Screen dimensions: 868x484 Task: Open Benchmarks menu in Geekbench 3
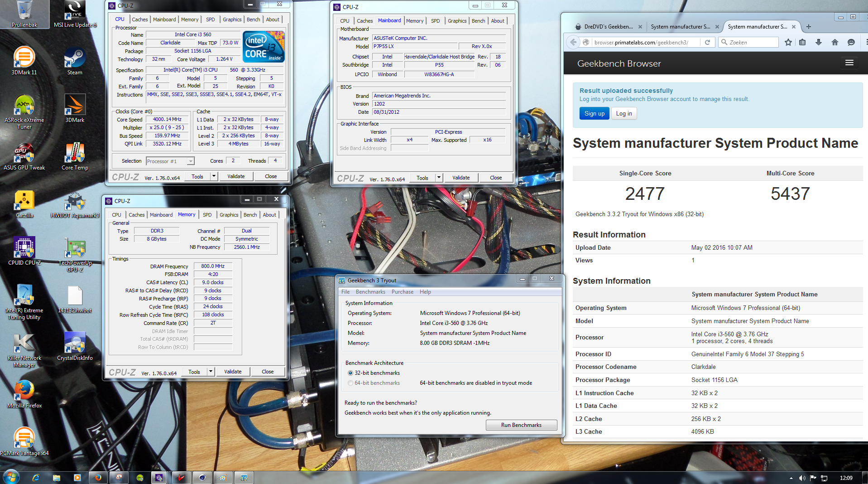(x=370, y=292)
